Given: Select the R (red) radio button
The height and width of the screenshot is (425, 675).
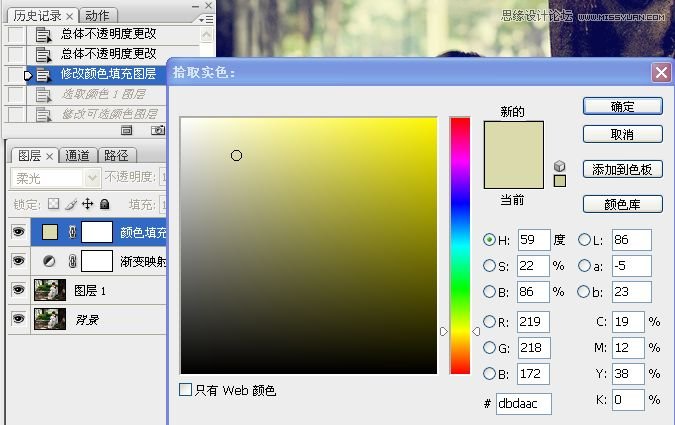Looking at the screenshot, I should click(x=489, y=322).
